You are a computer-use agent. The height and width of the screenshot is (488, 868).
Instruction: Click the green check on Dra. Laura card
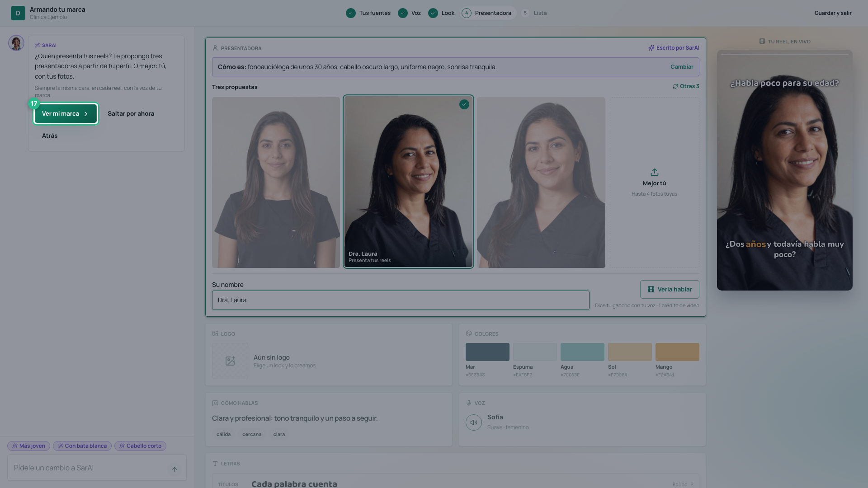click(x=464, y=104)
